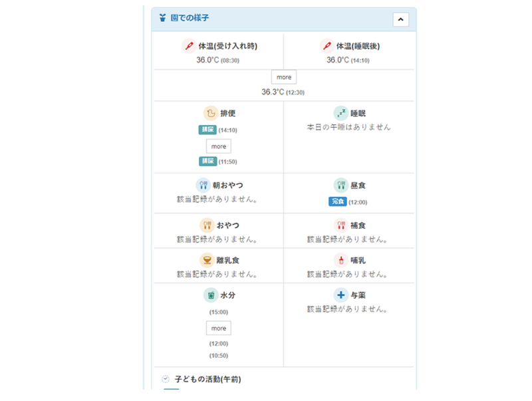Expand more temperature records

click(x=284, y=77)
